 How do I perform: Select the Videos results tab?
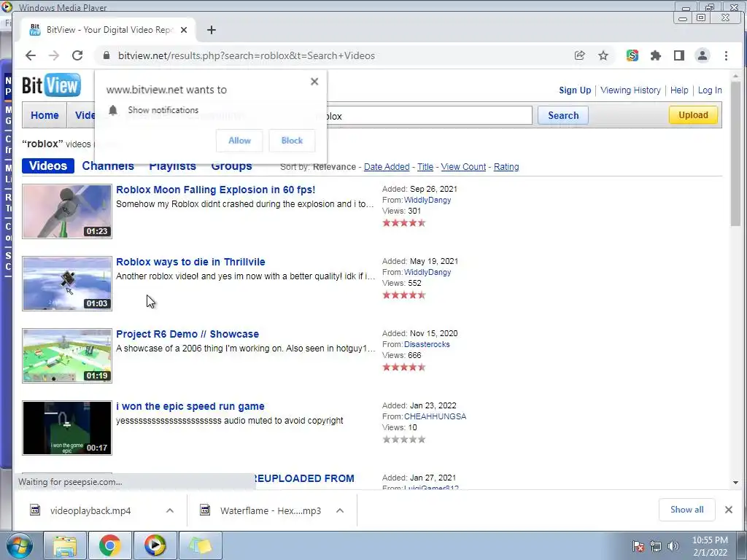(x=48, y=166)
